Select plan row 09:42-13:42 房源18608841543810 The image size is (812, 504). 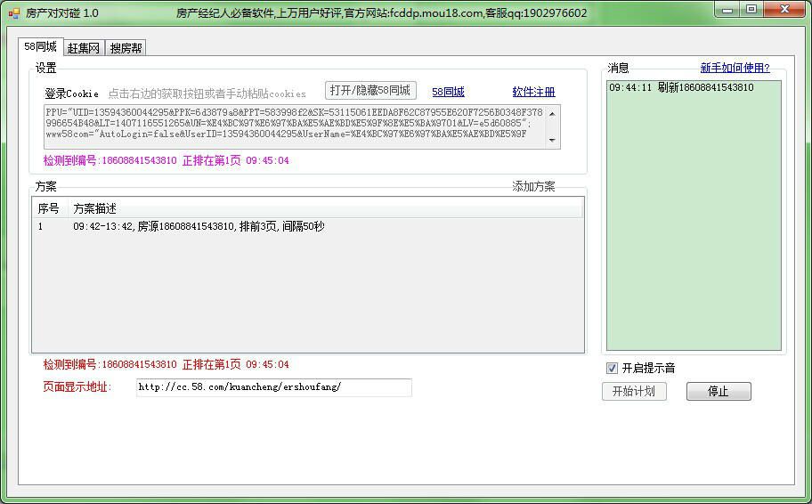(307, 226)
